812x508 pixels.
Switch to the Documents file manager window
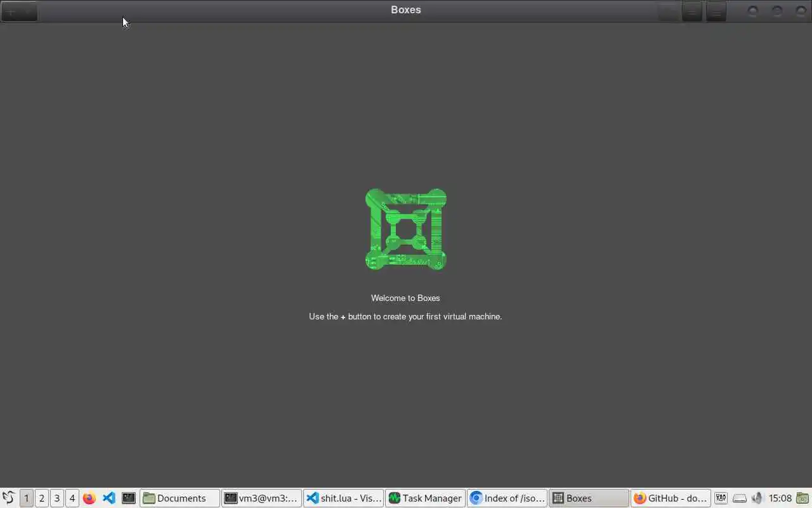pyautogui.click(x=180, y=498)
